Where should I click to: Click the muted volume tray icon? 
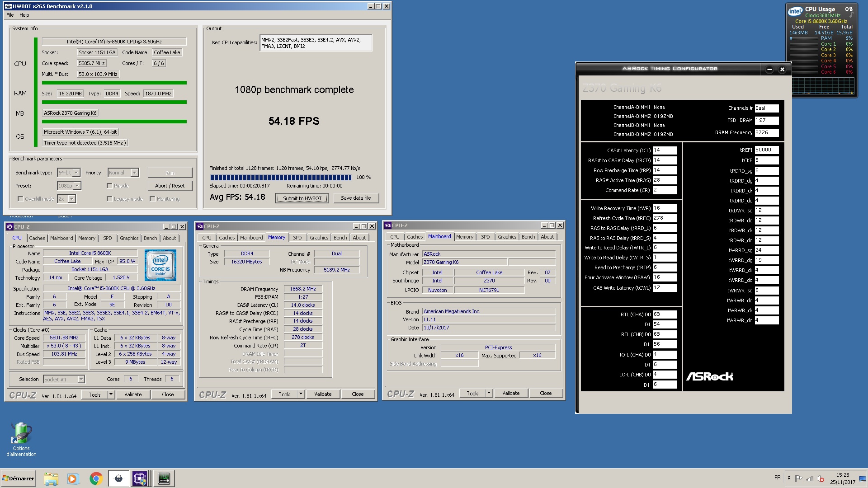pyautogui.click(x=820, y=479)
